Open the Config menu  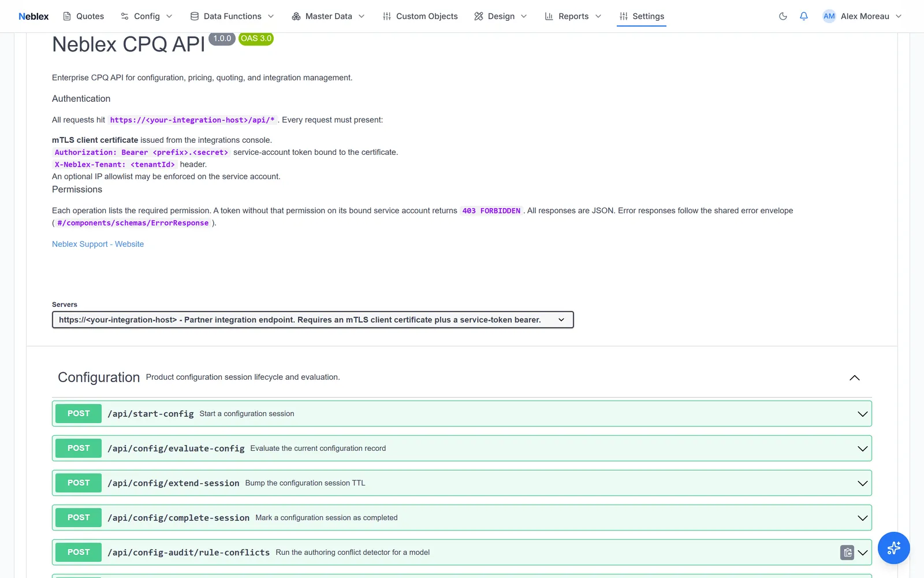[x=146, y=16]
